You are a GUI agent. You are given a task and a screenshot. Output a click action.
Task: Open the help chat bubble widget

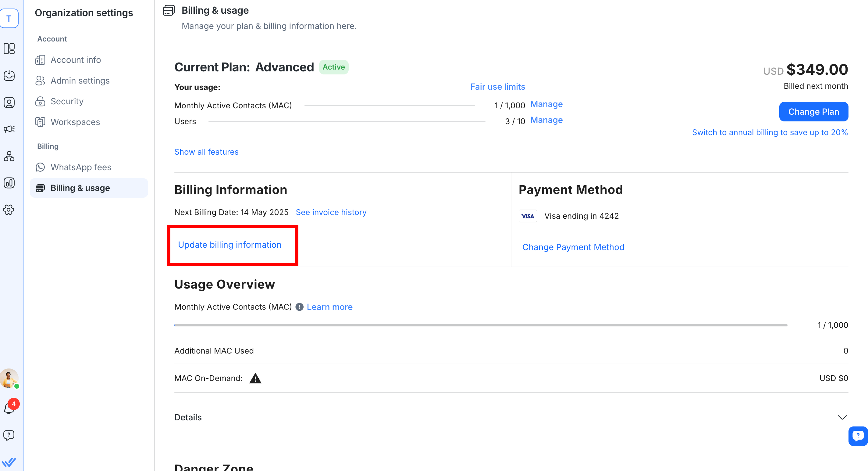[858, 436]
